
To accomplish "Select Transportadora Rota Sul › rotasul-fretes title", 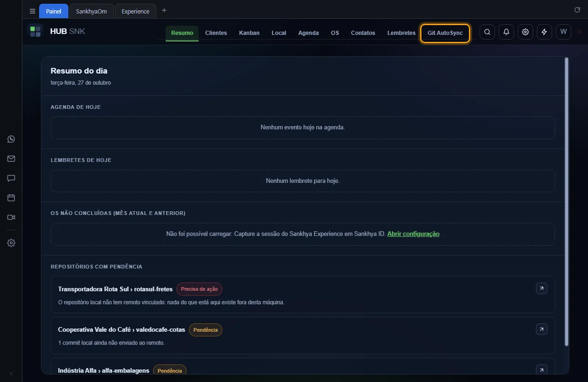I will click(x=115, y=289).
